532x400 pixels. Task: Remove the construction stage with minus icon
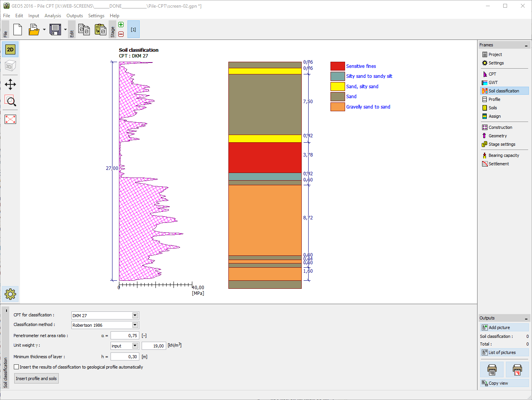pyautogui.click(x=121, y=34)
